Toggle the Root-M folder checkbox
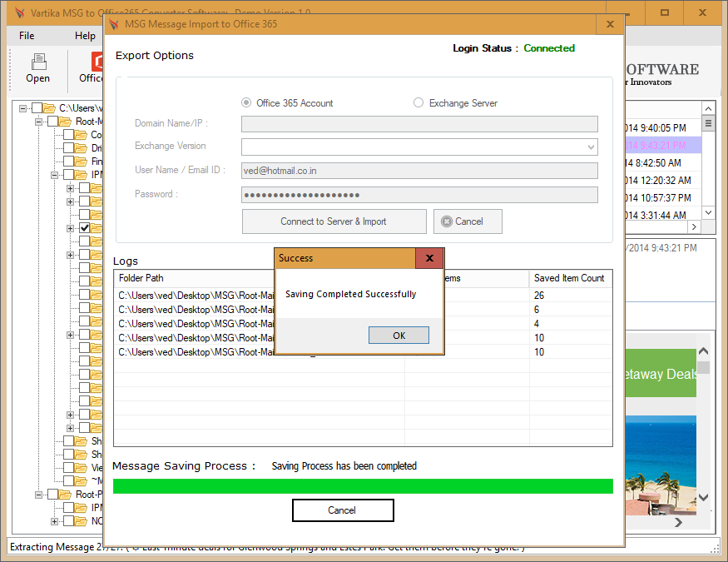 click(53, 122)
